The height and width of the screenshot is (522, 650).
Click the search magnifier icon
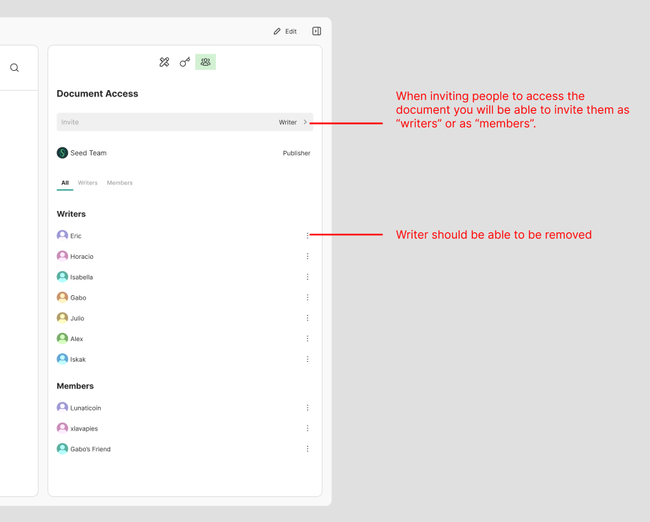pyautogui.click(x=14, y=68)
